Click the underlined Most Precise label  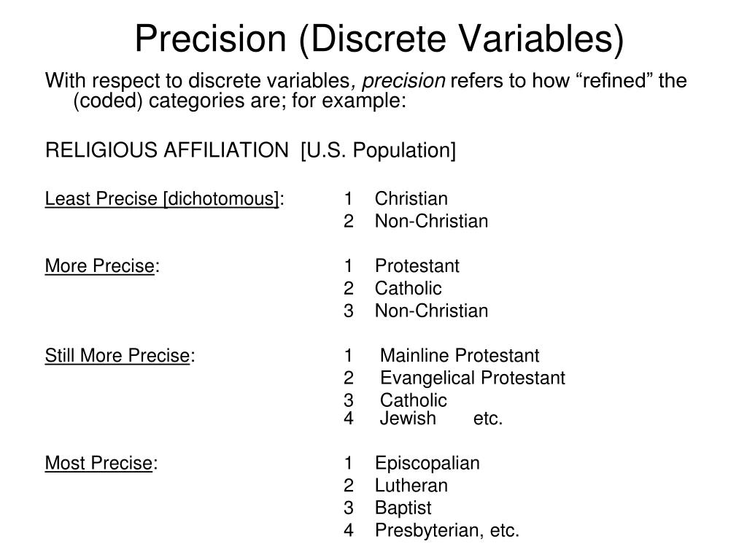pos(99,463)
